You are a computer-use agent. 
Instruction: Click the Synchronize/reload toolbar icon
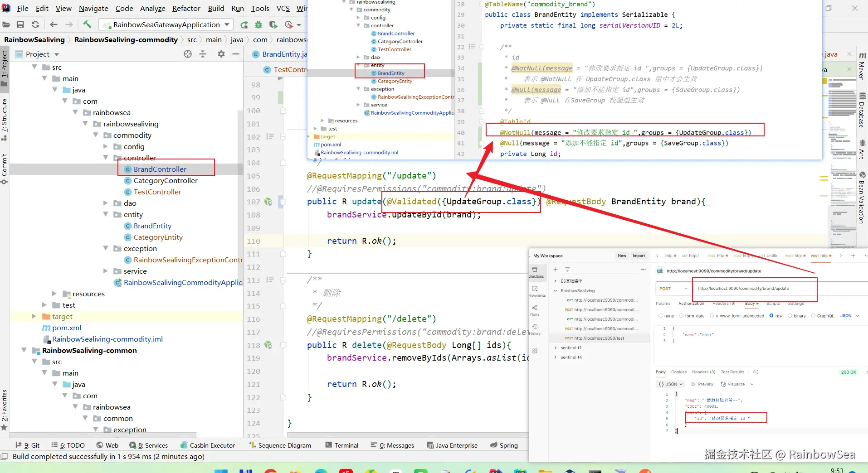[35, 24]
